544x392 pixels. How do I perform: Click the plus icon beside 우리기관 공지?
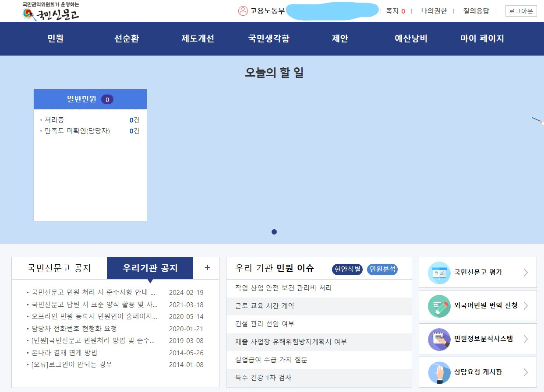pos(208,268)
